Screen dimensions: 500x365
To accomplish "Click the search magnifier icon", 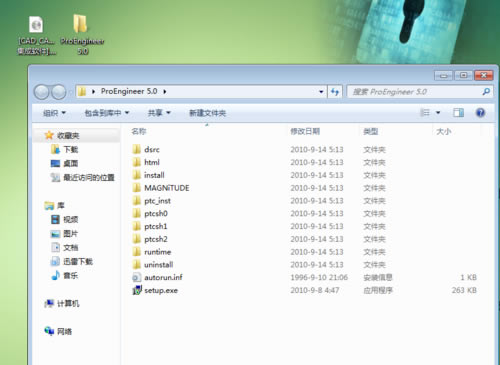I will [x=486, y=91].
